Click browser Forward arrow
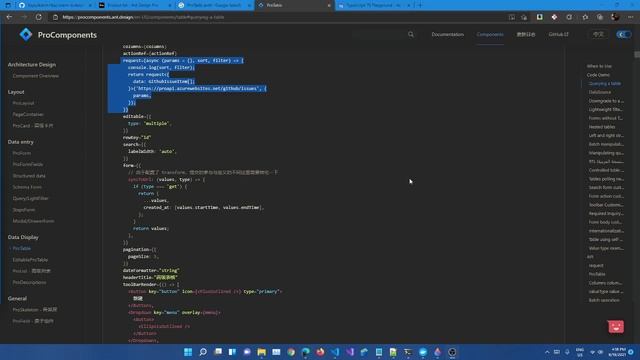 pos(24,17)
